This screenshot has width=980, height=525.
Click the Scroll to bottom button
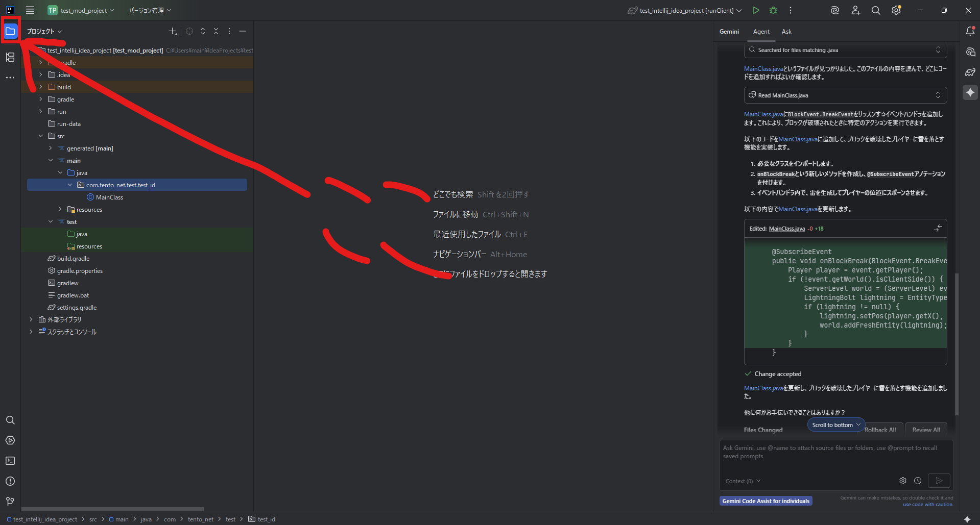(835, 425)
